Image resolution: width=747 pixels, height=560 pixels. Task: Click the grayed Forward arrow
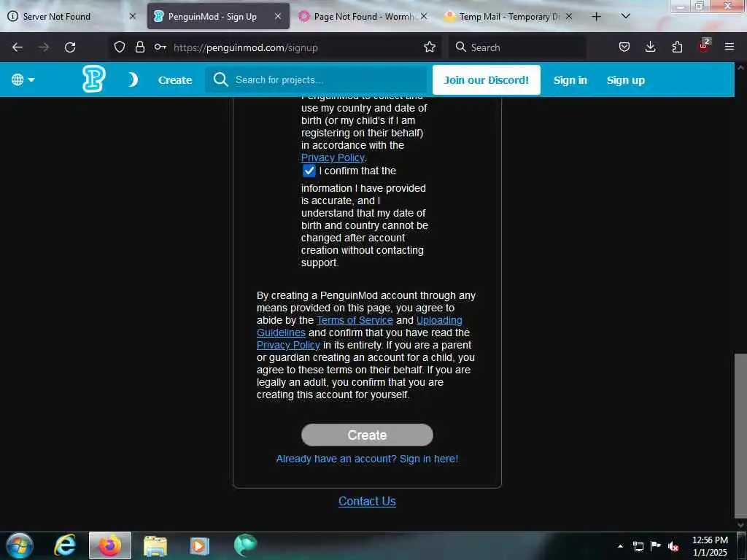43,47
